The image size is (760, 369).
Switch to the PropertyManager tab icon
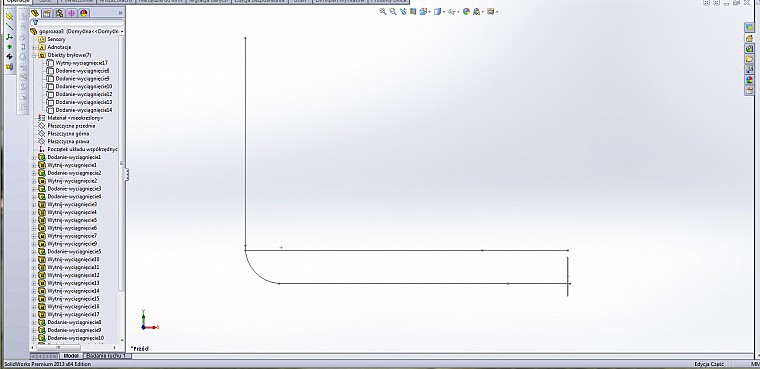click(x=47, y=13)
